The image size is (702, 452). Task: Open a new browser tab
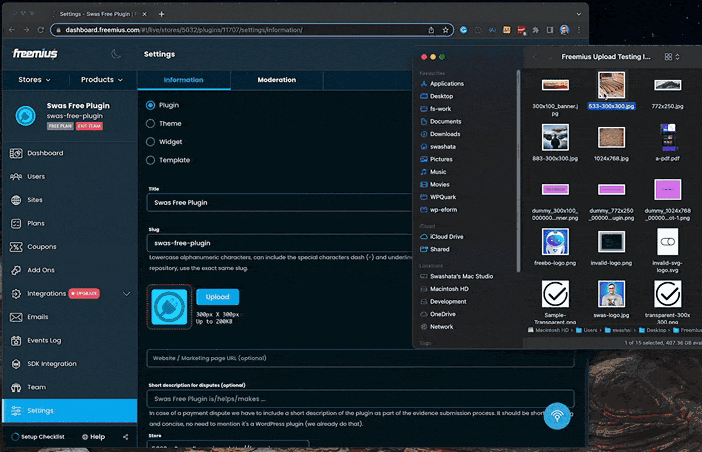pyautogui.click(x=162, y=14)
